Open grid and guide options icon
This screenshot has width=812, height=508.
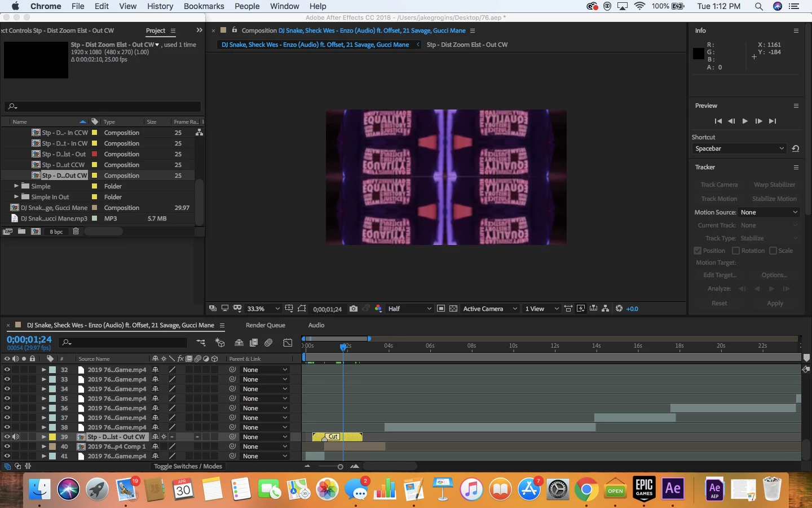pos(289,309)
